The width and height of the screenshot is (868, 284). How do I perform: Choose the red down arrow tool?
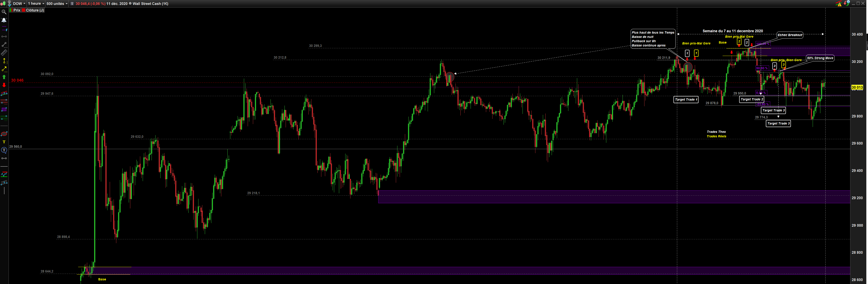click(4, 85)
